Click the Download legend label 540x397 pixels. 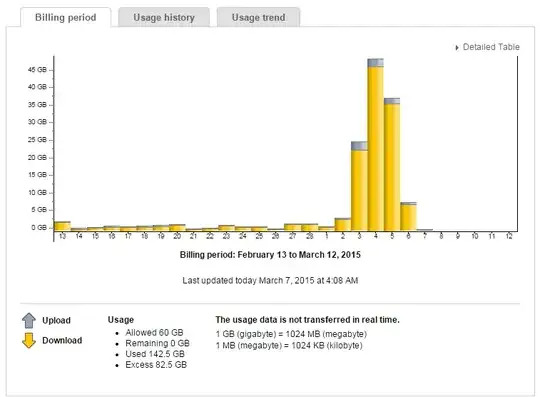pos(62,340)
